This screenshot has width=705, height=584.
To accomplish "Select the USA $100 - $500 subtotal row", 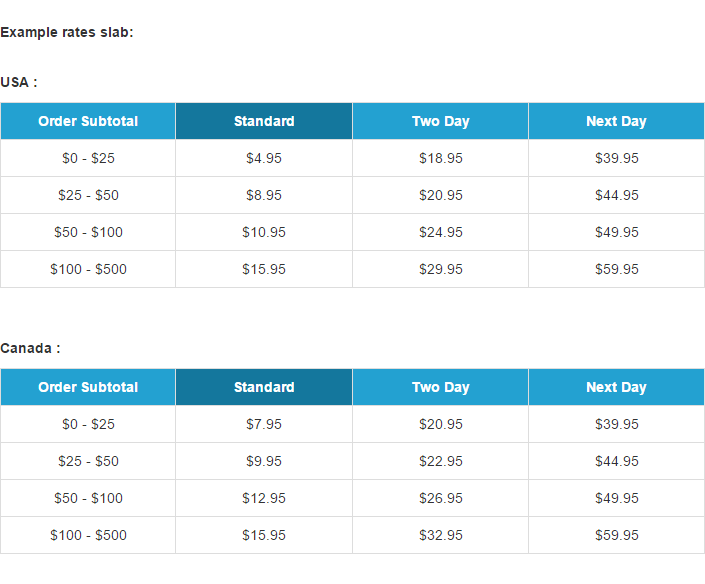I will click(352, 269).
